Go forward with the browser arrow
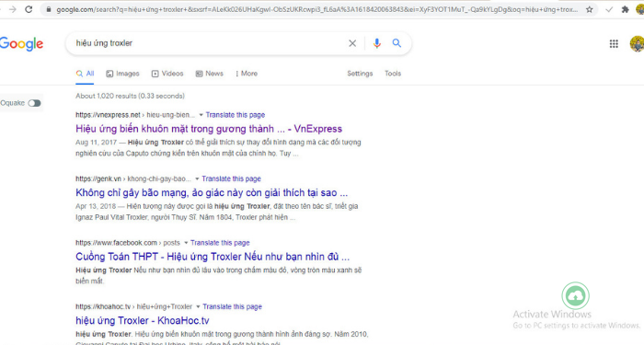This screenshot has height=345, width=644. (x=13, y=9)
